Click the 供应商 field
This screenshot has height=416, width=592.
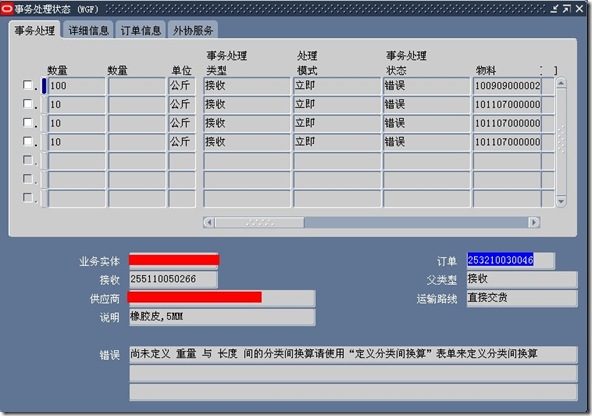click(x=222, y=298)
